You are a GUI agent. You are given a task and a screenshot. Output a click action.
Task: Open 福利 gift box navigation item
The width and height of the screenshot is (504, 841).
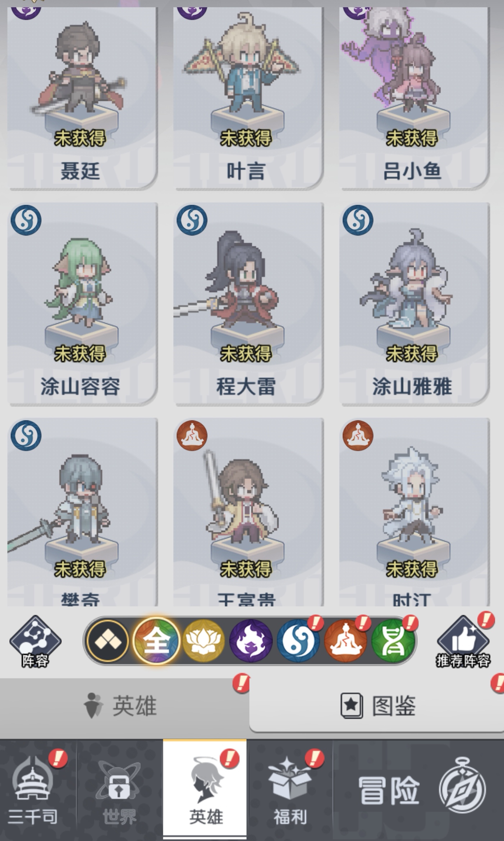tap(290, 790)
